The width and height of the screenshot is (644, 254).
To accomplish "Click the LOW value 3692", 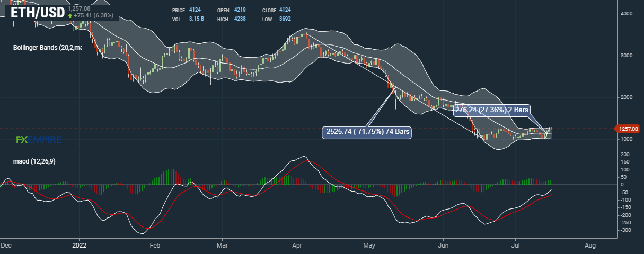I will (285, 19).
